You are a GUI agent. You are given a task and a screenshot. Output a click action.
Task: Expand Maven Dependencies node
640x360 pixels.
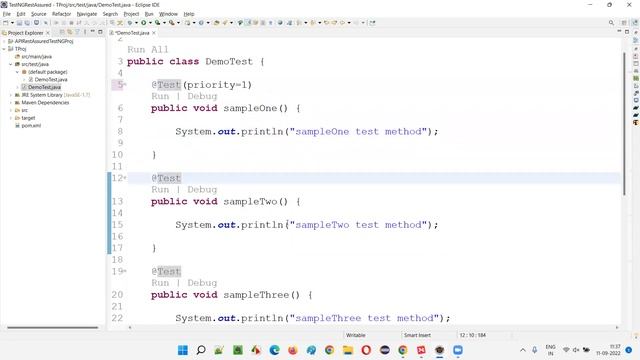(11, 103)
